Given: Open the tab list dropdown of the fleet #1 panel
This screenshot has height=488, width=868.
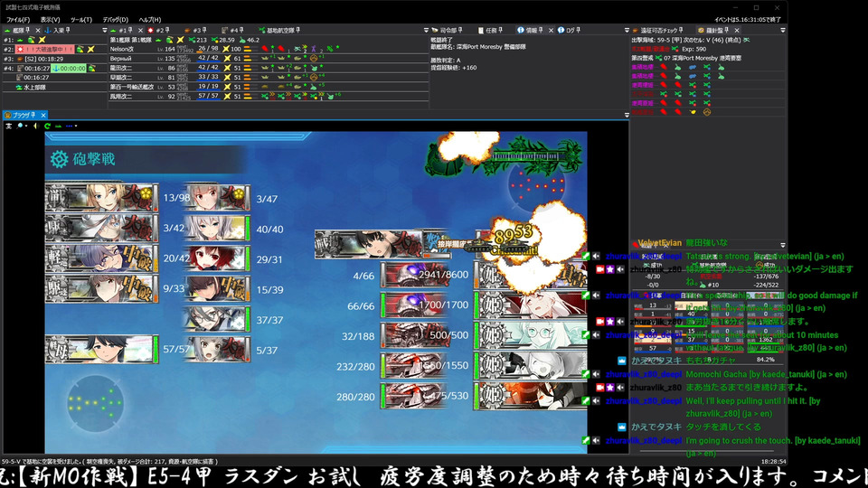Looking at the screenshot, I should point(426,31).
